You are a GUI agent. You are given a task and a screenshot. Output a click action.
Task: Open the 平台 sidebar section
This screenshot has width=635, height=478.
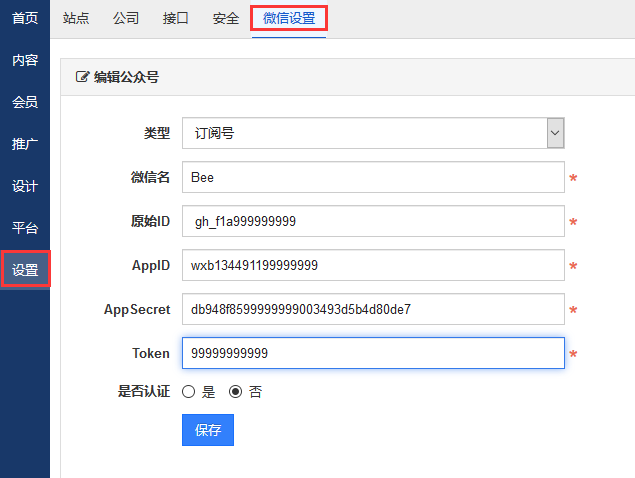[25, 228]
